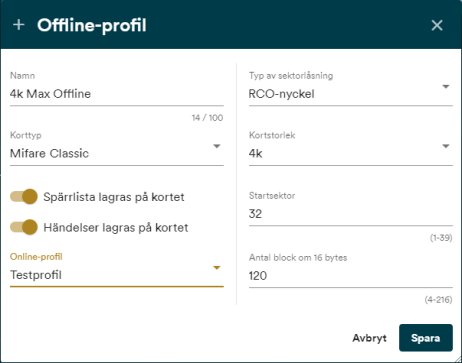
Task: Close the Offline-profil dialog with the X
Action: (x=437, y=25)
